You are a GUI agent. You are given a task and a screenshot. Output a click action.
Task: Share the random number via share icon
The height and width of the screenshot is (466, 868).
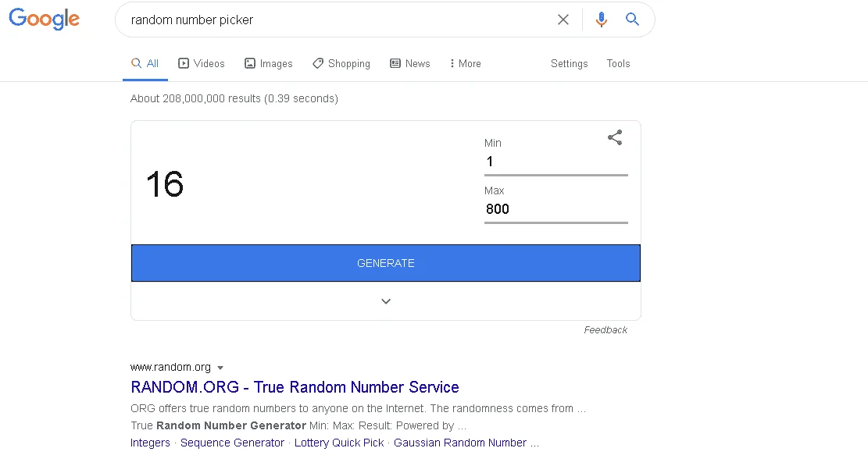coord(615,137)
